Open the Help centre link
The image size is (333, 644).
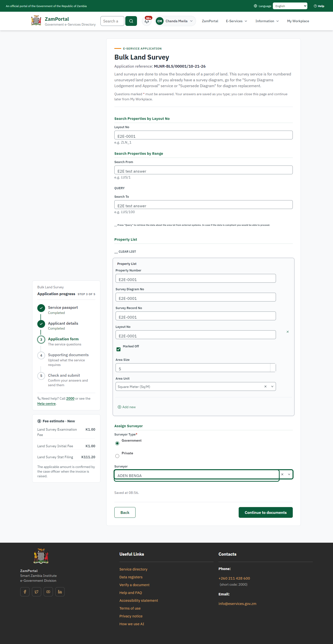(46, 404)
